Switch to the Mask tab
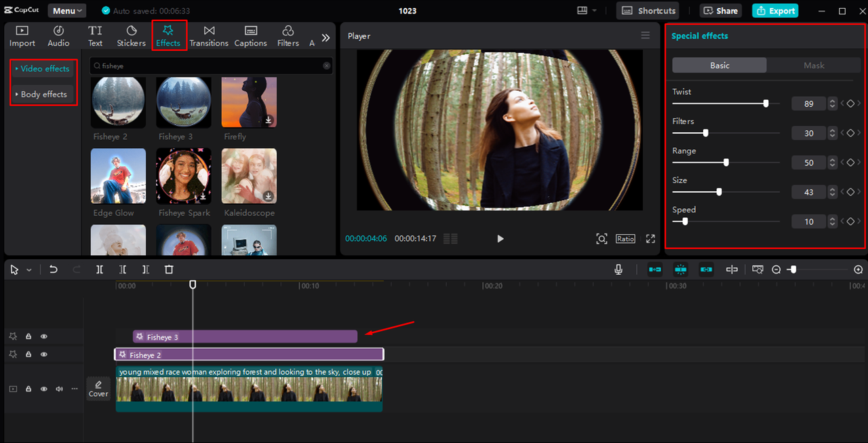 click(x=814, y=65)
